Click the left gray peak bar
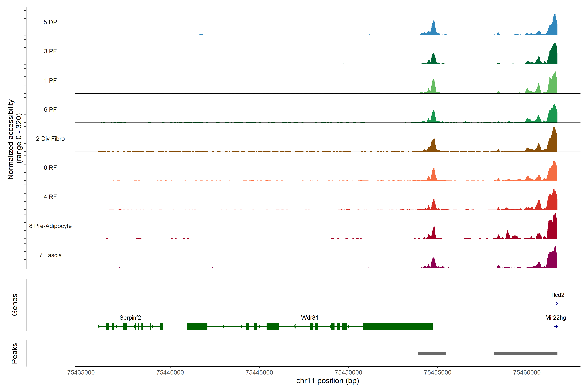The height and width of the screenshot is (392, 588). point(432,353)
